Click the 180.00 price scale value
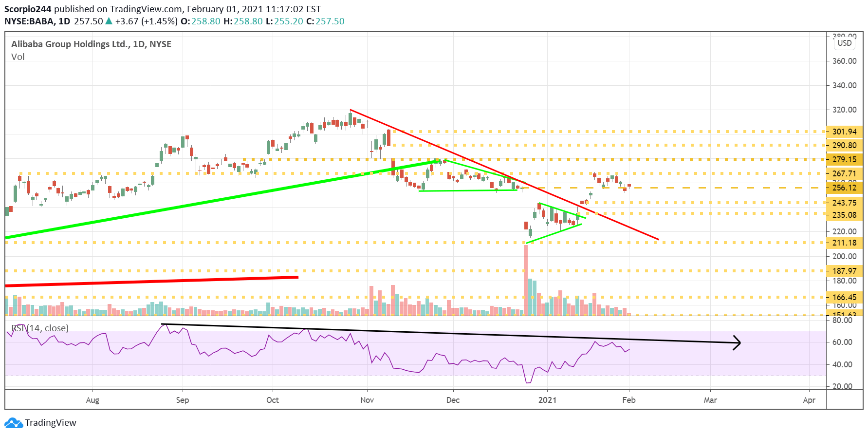The height and width of the screenshot is (436, 868). tap(845, 281)
